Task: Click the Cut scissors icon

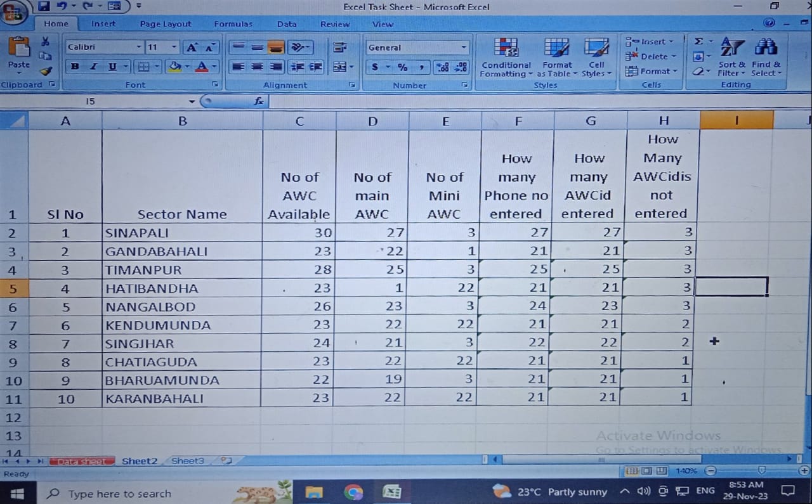Action: coord(45,42)
